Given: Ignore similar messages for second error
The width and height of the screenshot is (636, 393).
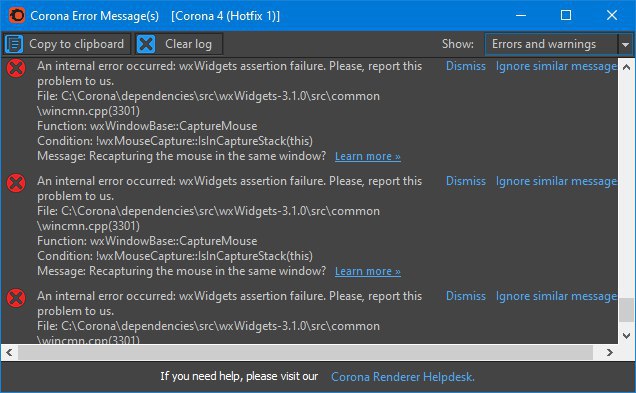Looking at the screenshot, I should tap(556, 182).
